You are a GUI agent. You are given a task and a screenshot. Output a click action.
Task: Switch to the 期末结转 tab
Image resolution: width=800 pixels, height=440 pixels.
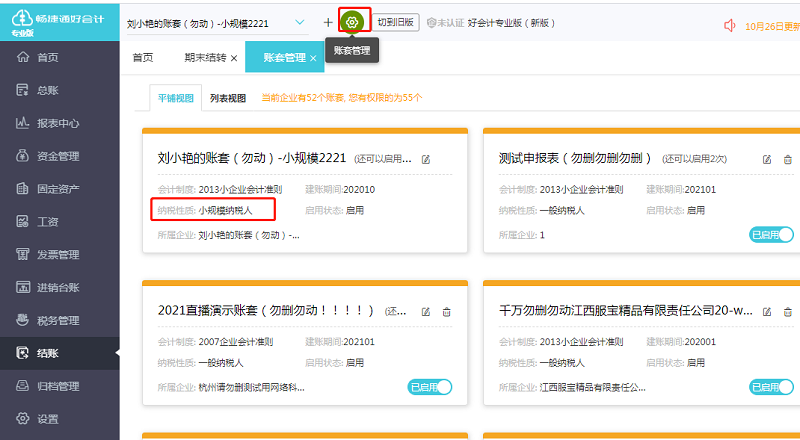(x=205, y=58)
